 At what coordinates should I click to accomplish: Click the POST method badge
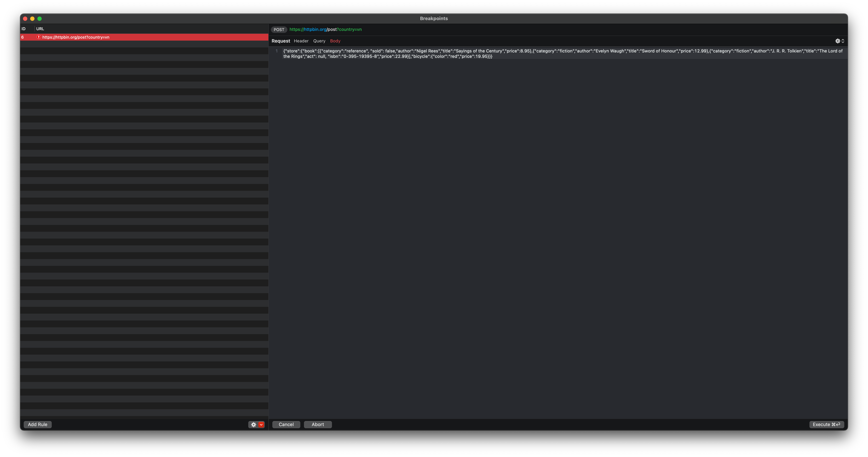279,30
